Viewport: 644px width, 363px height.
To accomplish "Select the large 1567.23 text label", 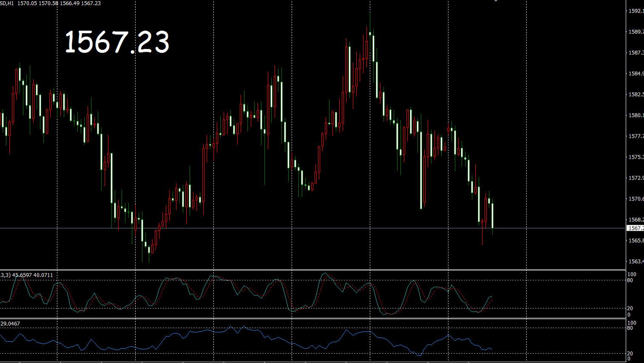I will point(117,42).
